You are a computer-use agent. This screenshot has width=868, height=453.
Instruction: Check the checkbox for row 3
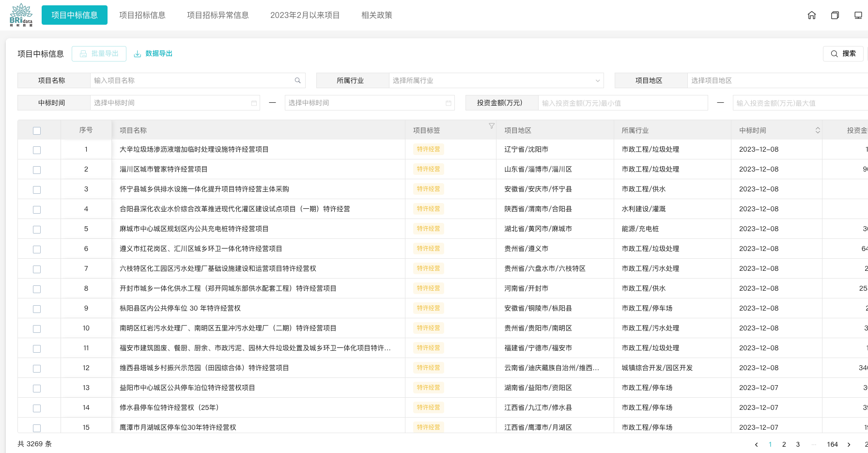(37, 190)
